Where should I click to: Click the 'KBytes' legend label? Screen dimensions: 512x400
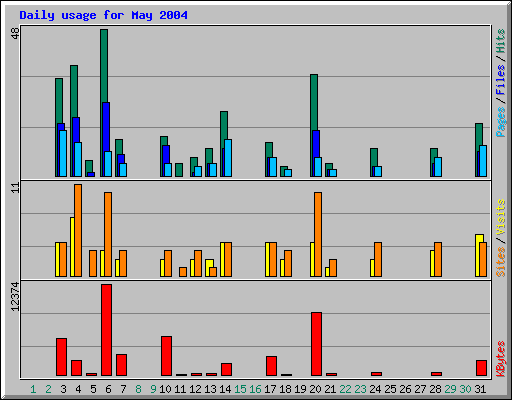(x=500, y=359)
